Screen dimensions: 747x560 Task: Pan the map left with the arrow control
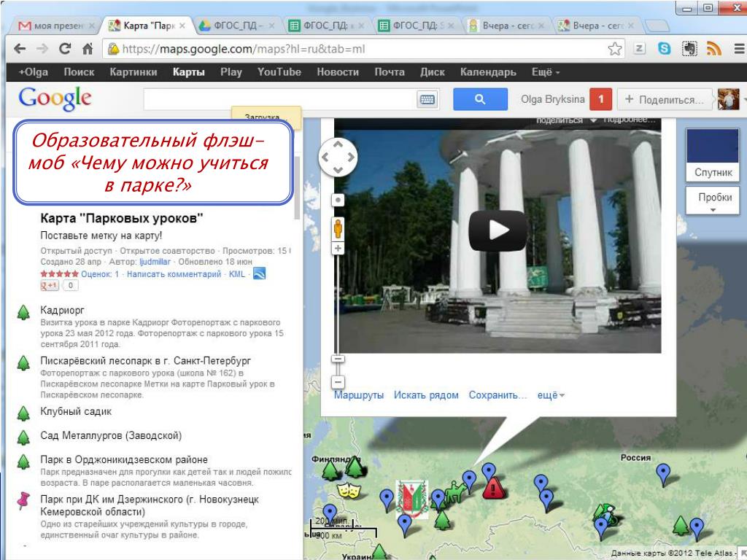pos(325,157)
